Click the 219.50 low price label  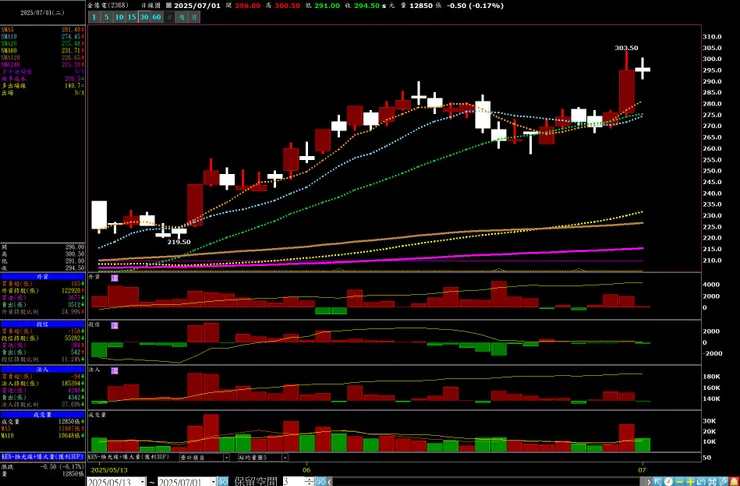179,242
